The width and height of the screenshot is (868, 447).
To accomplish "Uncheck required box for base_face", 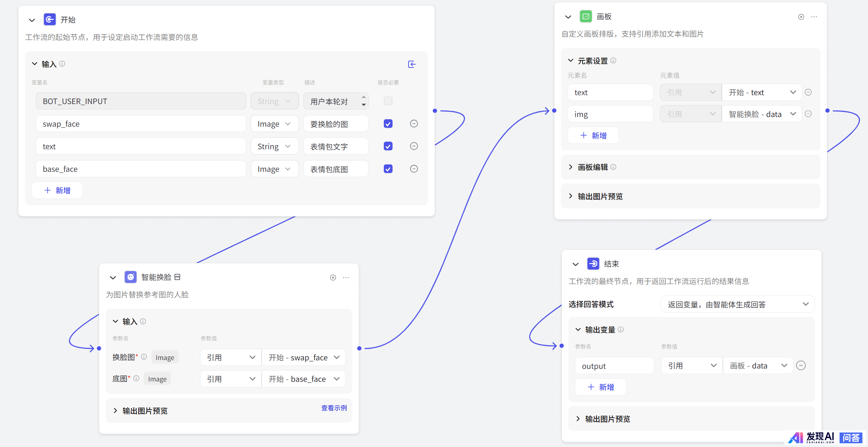I will click(388, 169).
